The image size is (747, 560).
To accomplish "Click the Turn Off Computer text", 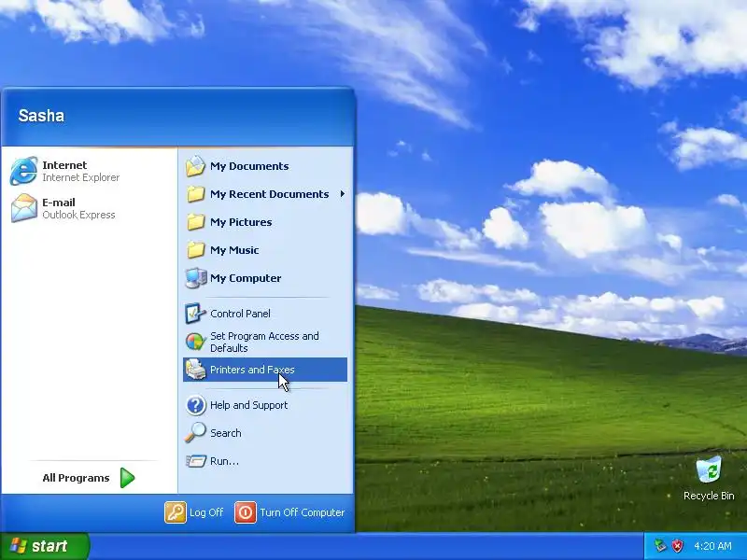I will 302,512.
